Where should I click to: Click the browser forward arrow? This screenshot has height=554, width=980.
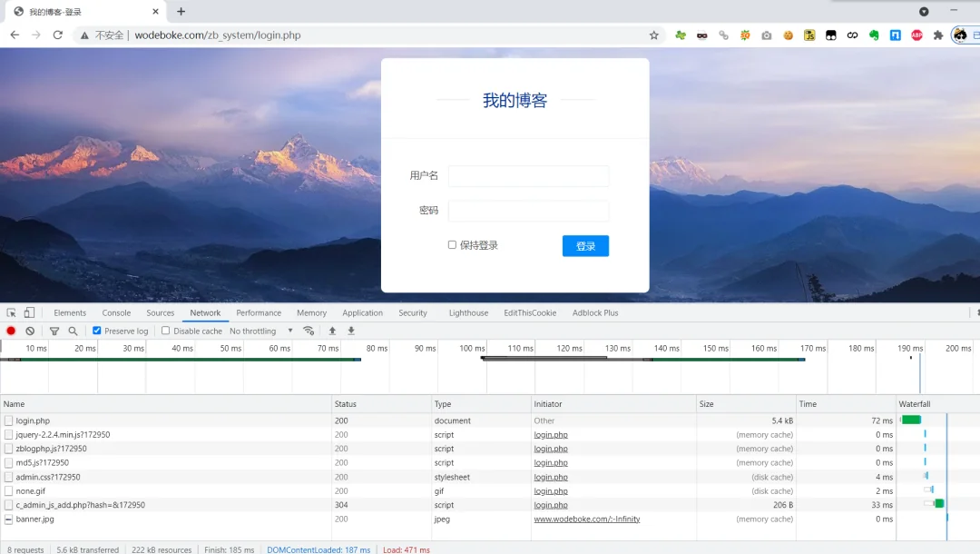coord(36,35)
